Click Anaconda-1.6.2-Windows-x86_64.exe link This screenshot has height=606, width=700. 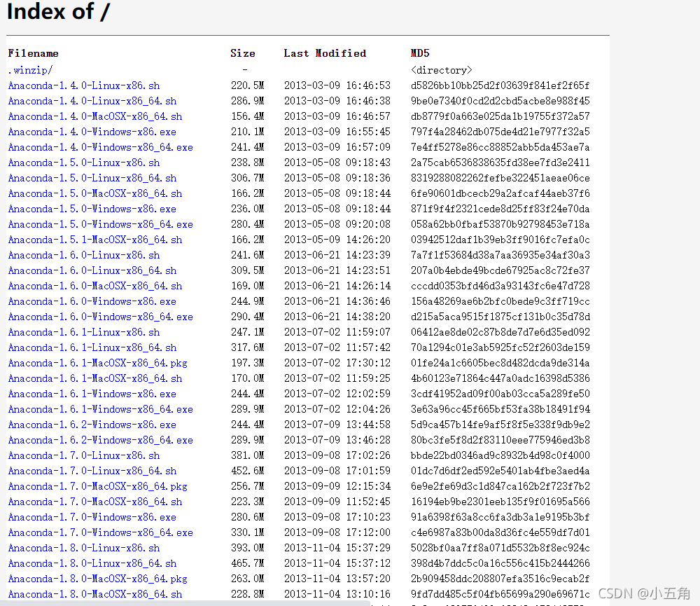point(100,440)
